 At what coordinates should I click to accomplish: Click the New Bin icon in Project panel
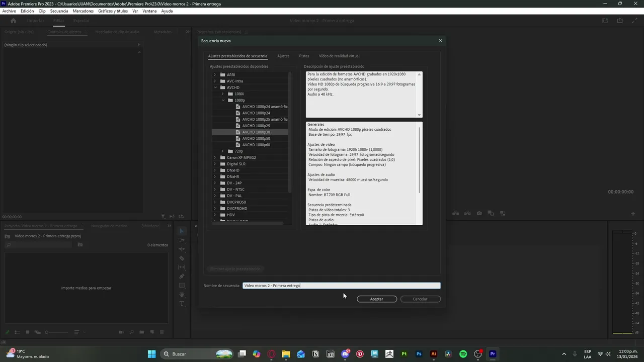click(142, 332)
